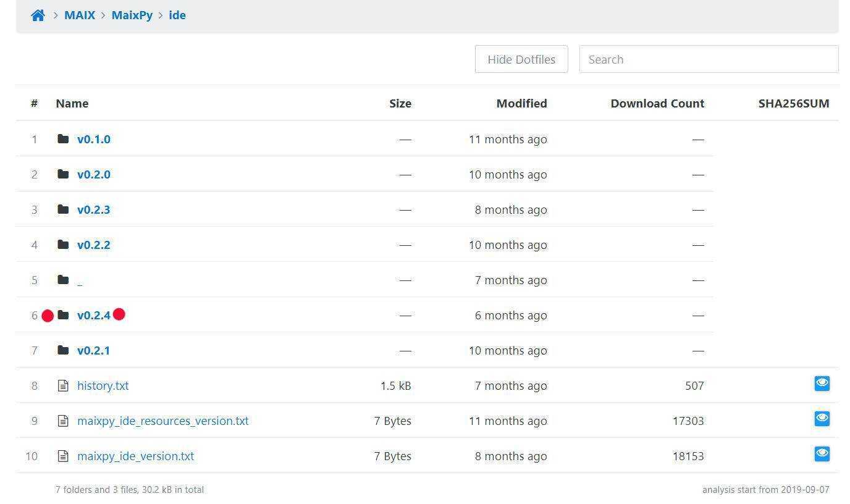This screenshot has width=850, height=504.
Task: Click the download count 507
Action: (694, 386)
